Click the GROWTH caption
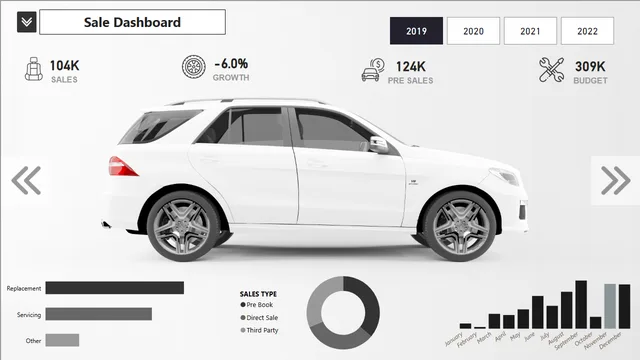640x360 pixels. tap(231, 78)
